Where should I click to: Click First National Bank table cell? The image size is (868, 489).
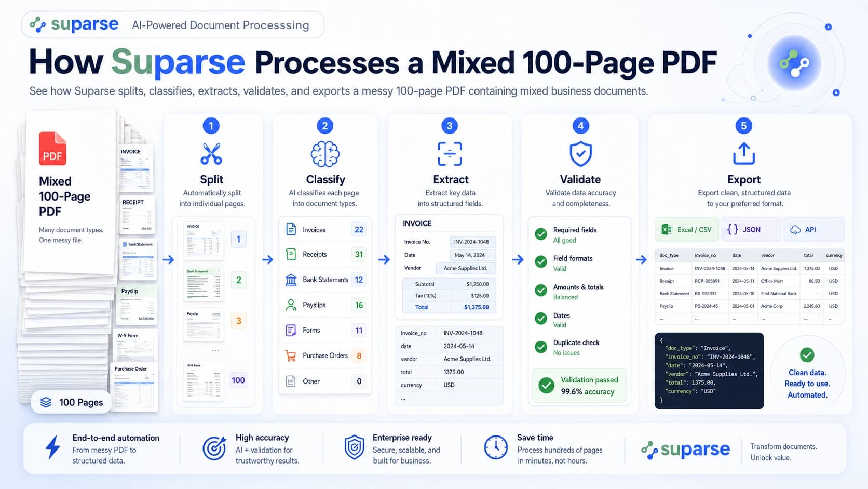tap(779, 294)
